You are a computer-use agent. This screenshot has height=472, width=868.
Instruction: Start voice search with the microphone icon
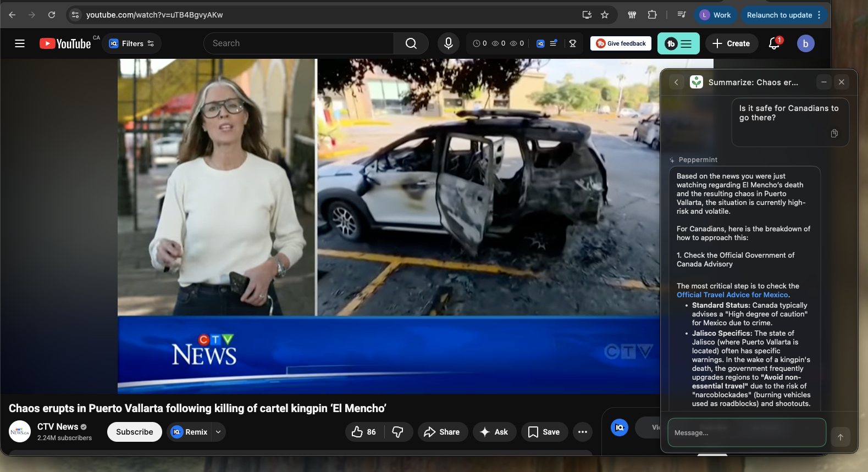[449, 43]
